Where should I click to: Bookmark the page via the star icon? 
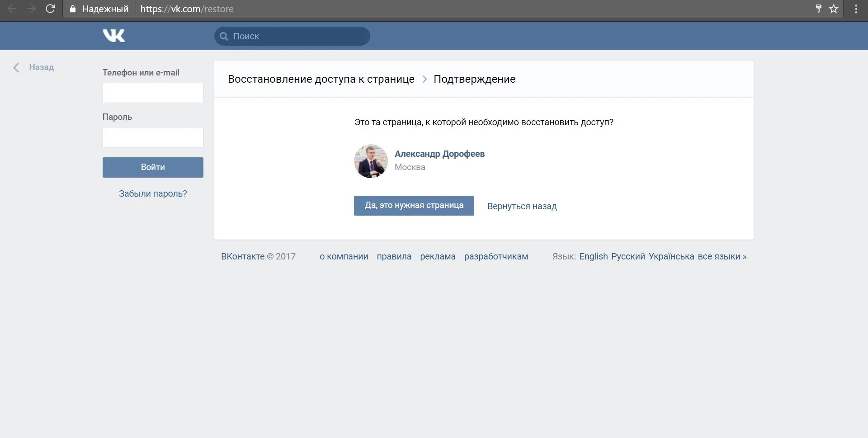click(834, 9)
